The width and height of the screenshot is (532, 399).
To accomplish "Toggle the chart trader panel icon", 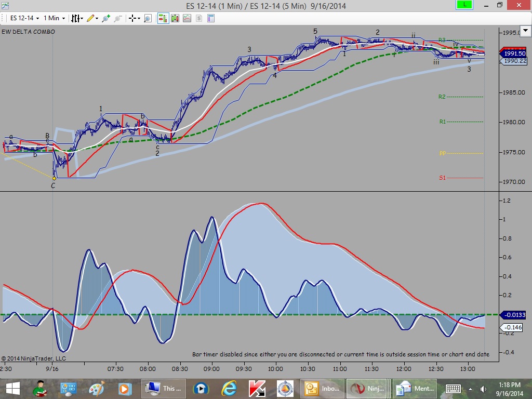I will [x=163, y=18].
